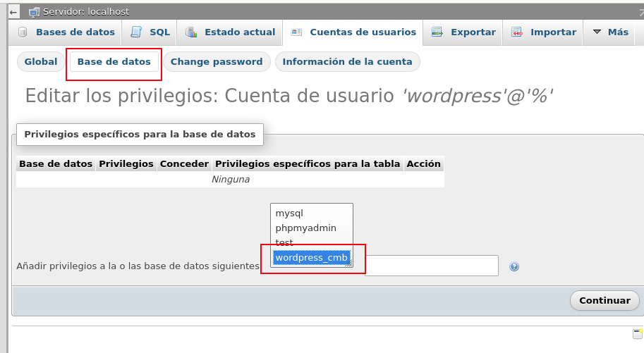The image size is (644, 353).
Task: Click the SQL query icon
Action: click(136, 32)
